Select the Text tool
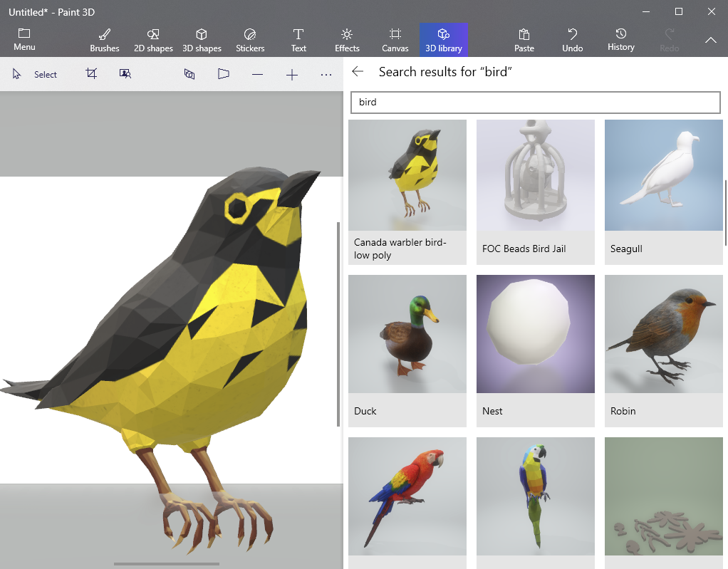 298,41
